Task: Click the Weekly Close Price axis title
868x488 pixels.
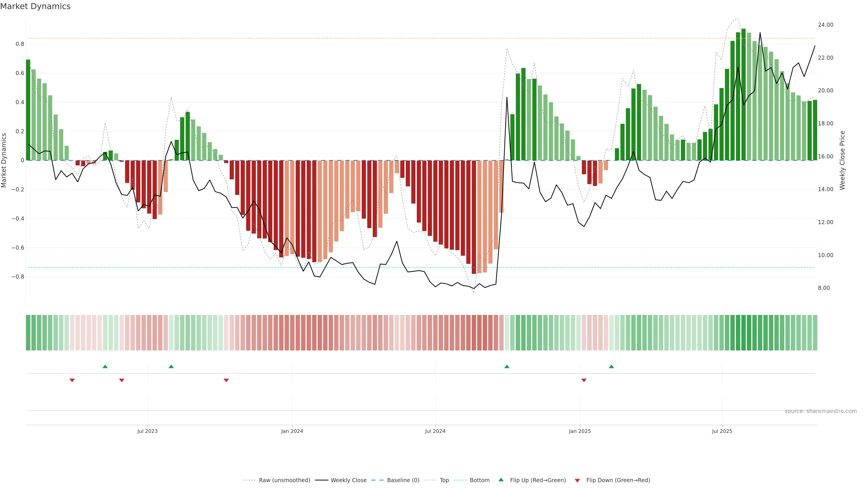Action: [842, 160]
